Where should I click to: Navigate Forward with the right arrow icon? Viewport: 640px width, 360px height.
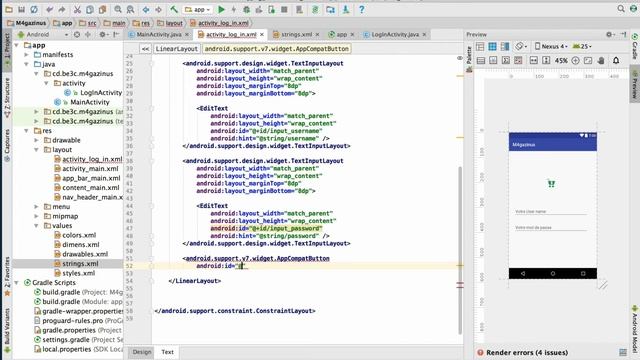158,9
